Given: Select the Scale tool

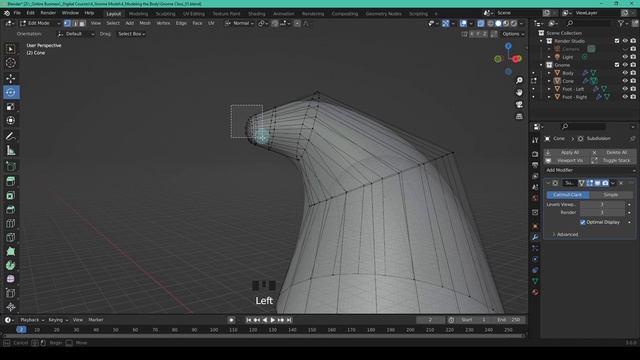Looking at the screenshot, I should point(11,107).
